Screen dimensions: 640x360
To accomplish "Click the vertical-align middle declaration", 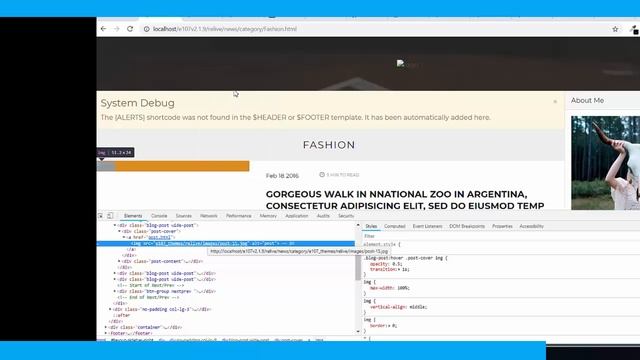I will (x=398, y=307).
